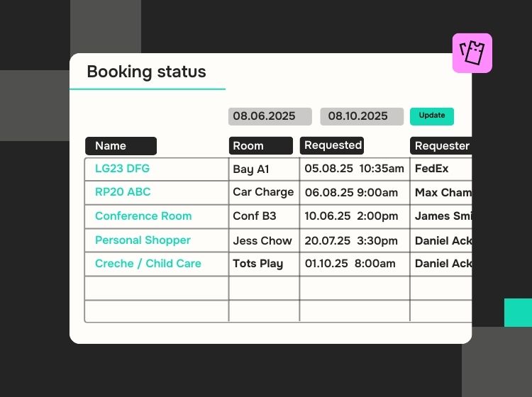Select the start date field 08.06.2025
Screen dimensions: 532x397
270,116
